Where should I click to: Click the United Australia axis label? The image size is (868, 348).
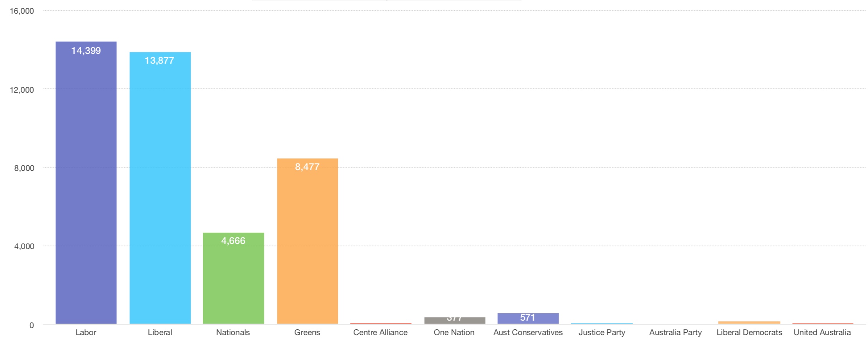click(822, 332)
